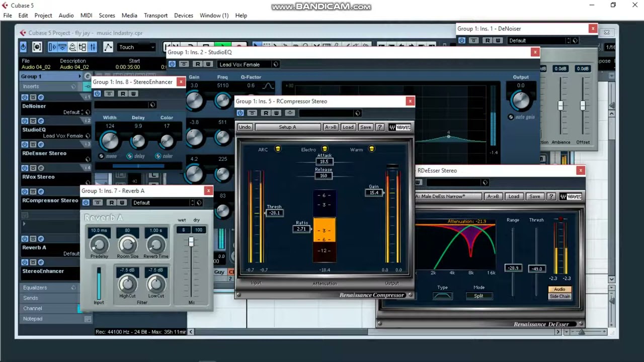Open Group 1 channel edit 'e' icon
Image resolution: width=644 pixels, height=362 pixels.
coord(88,76)
